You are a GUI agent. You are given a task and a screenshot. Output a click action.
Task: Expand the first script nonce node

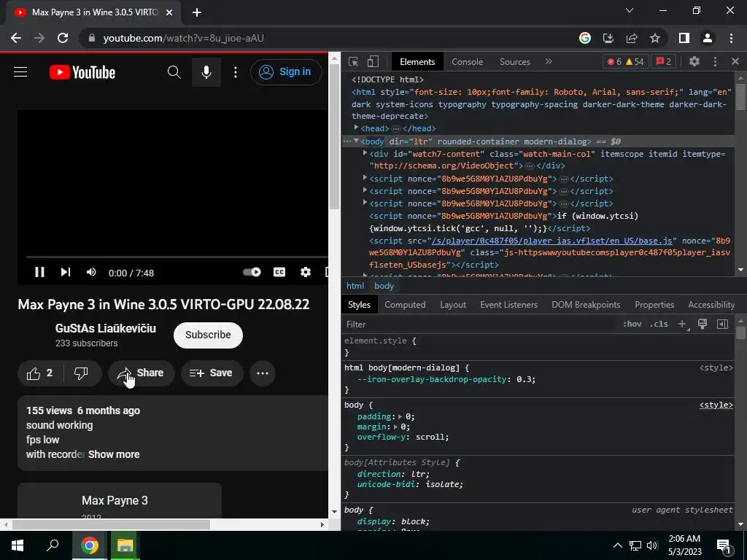pyautogui.click(x=365, y=178)
